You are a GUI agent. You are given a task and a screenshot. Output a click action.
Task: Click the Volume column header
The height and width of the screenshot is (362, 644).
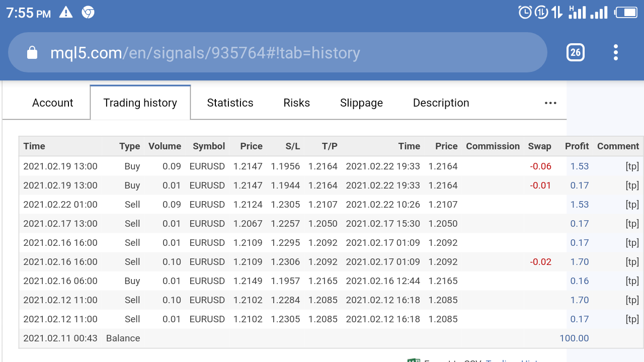pos(165,146)
